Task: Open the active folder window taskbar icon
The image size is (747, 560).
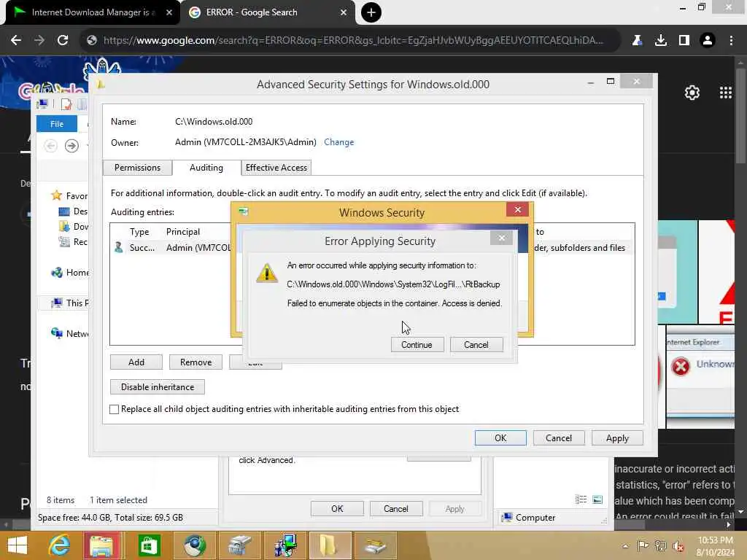Action: click(x=330, y=545)
